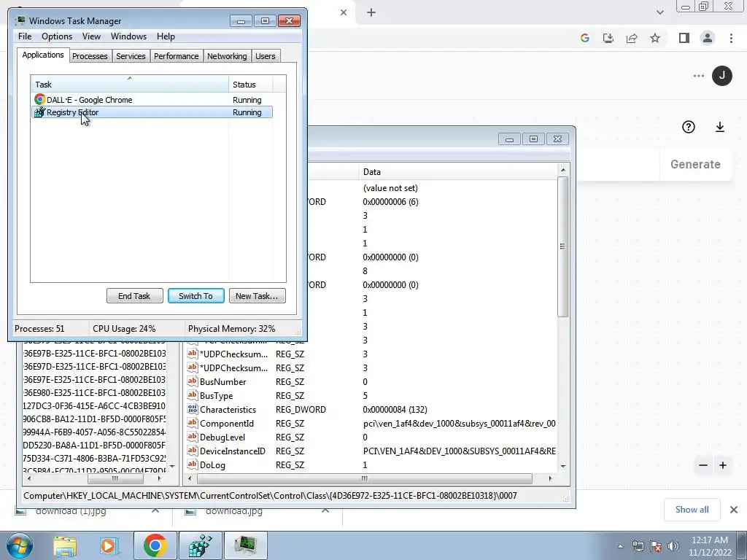The image size is (747, 560).
Task: Expand options for download.jpg item
Action: coord(325,511)
